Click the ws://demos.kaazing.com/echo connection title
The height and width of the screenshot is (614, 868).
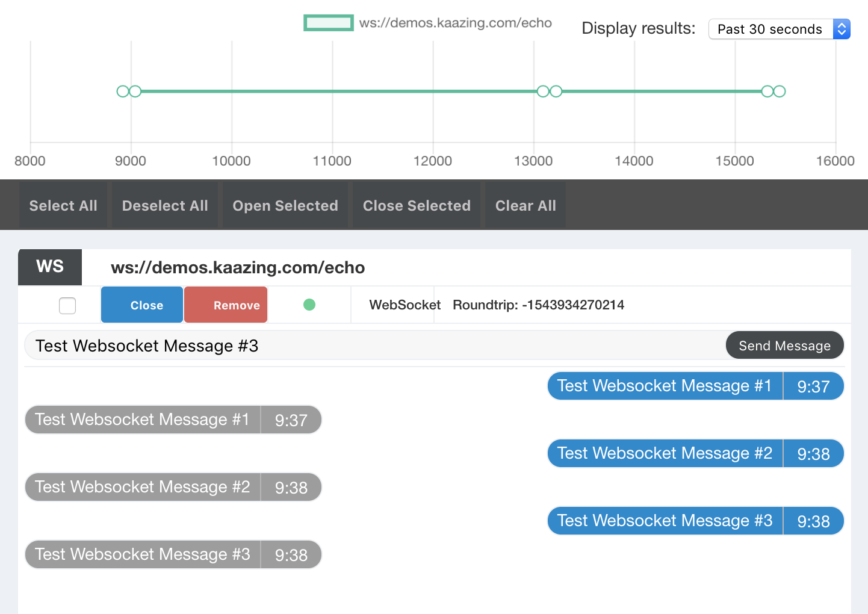pos(238,267)
